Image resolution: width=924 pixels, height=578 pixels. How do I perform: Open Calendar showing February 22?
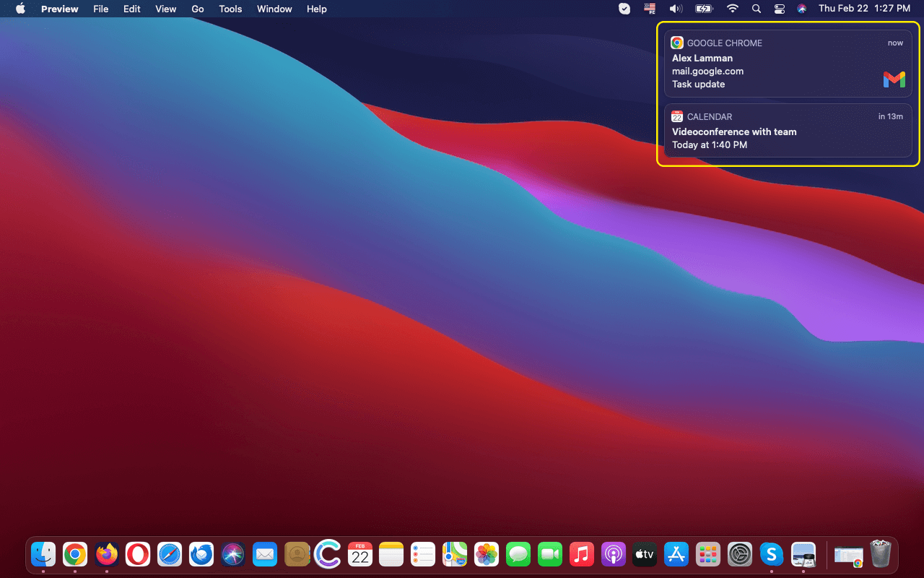point(360,554)
